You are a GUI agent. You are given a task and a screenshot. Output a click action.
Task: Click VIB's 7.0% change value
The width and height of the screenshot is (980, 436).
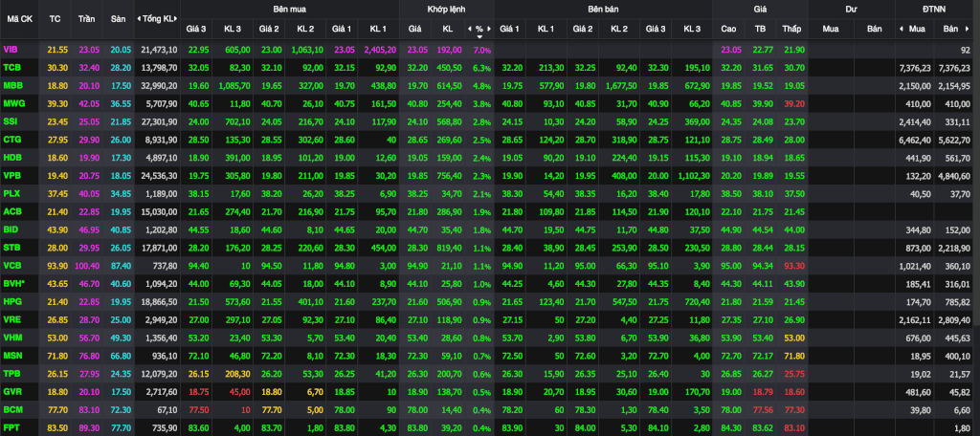coord(482,50)
